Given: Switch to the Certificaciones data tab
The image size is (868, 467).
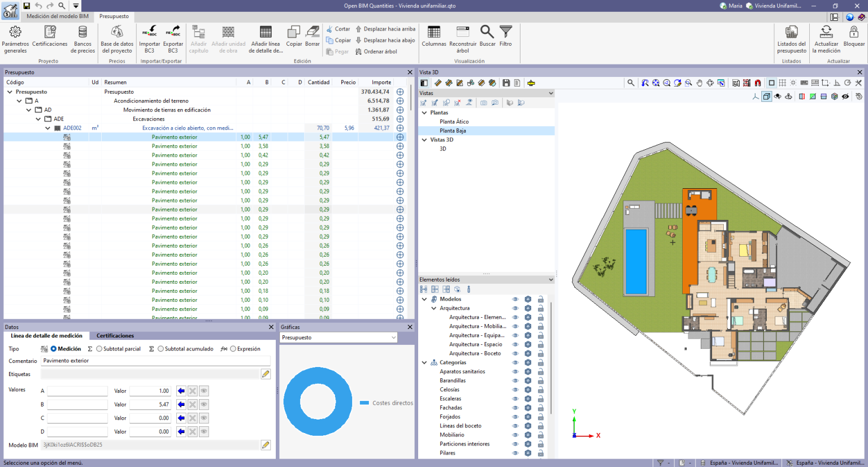Looking at the screenshot, I should (x=115, y=336).
